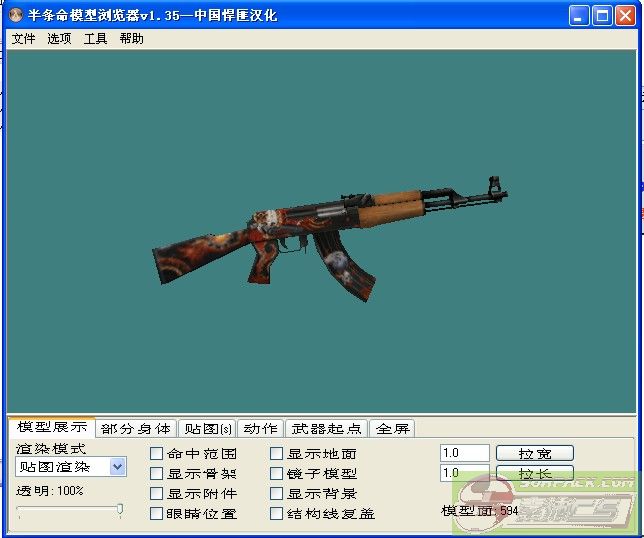Close the model viewer window
The height and width of the screenshot is (538, 644).
(625, 16)
